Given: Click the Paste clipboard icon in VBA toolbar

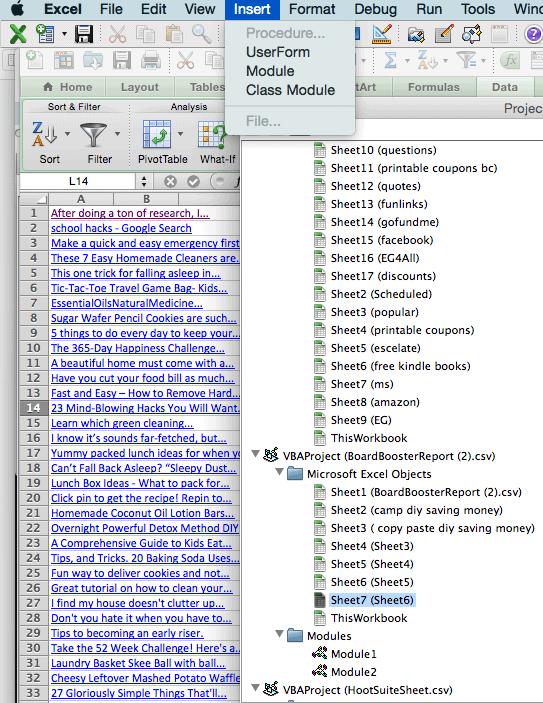Looking at the screenshot, I should point(174,34).
